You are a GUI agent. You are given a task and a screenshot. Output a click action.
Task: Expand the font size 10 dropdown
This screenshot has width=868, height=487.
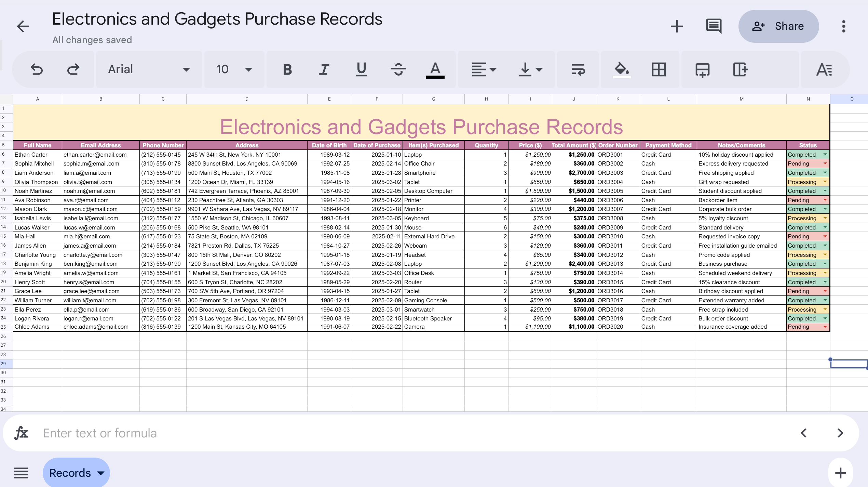234,69
